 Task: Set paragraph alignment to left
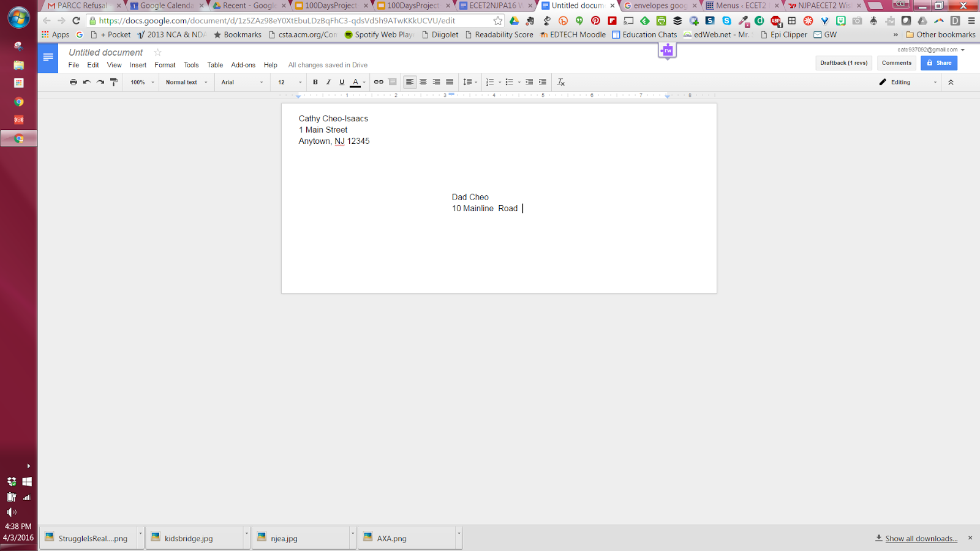pyautogui.click(x=410, y=82)
